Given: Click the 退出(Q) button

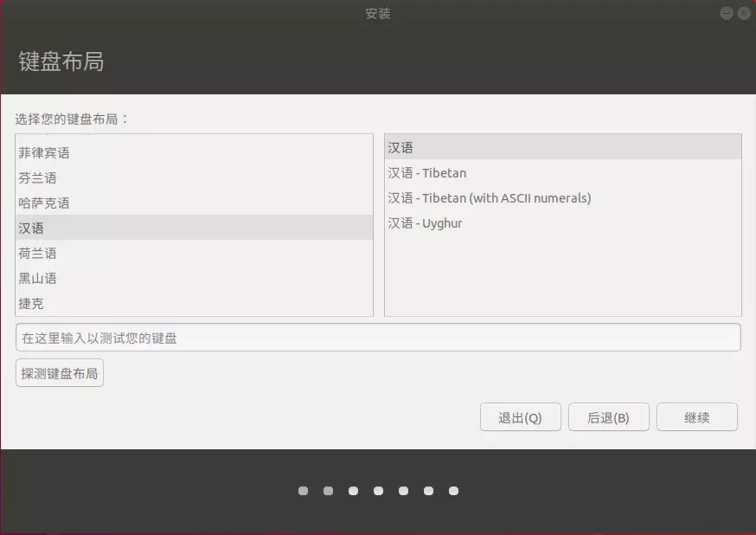Looking at the screenshot, I should coord(521,417).
